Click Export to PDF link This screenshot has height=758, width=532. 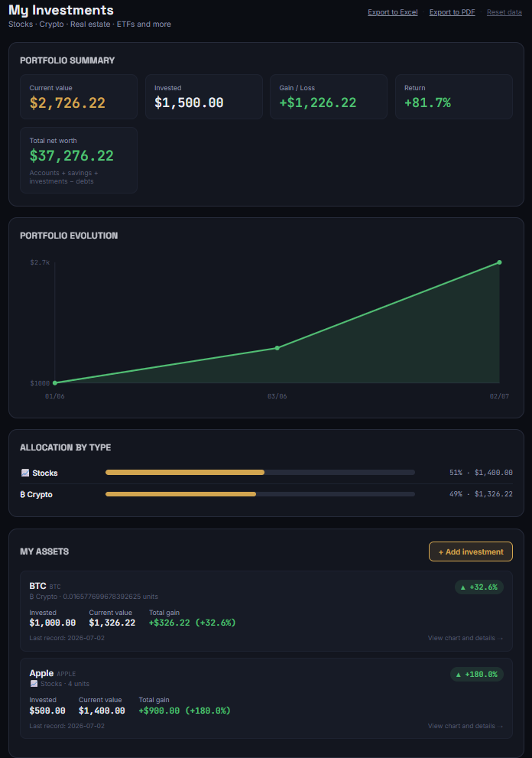click(452, 12)
